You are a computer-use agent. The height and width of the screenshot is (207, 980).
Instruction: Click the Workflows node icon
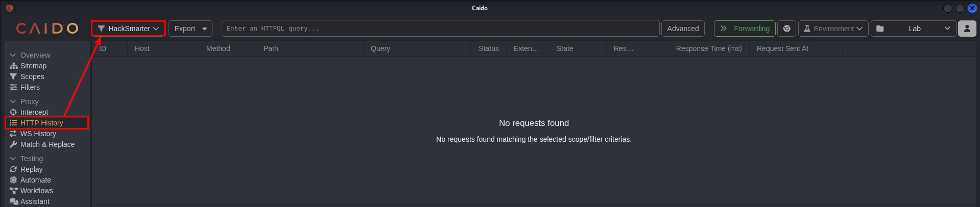(13, 191)
